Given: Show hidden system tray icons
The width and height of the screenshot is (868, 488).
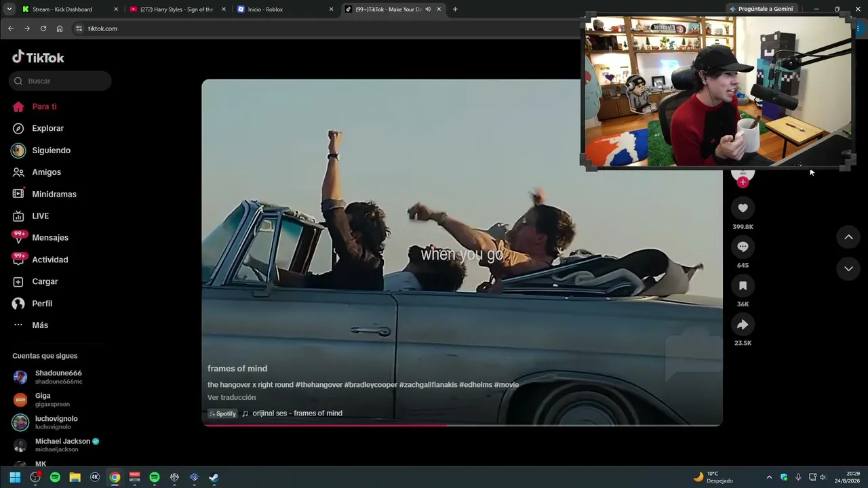Looking at the screenshot, I should pos(769,477).
